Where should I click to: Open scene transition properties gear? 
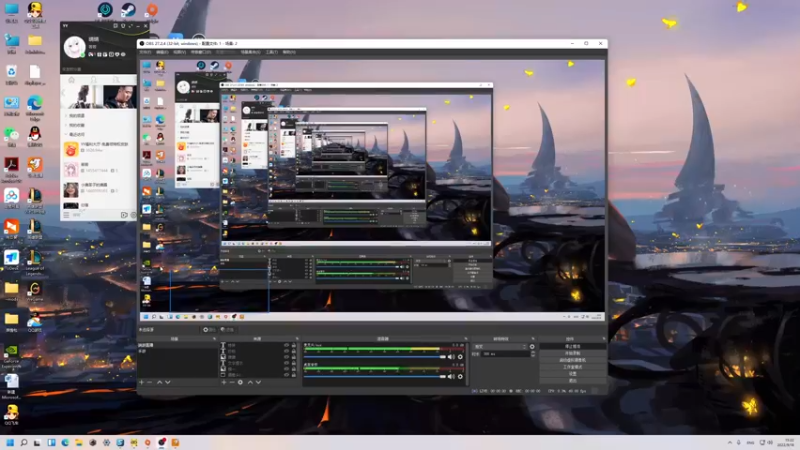coord(532,346)
